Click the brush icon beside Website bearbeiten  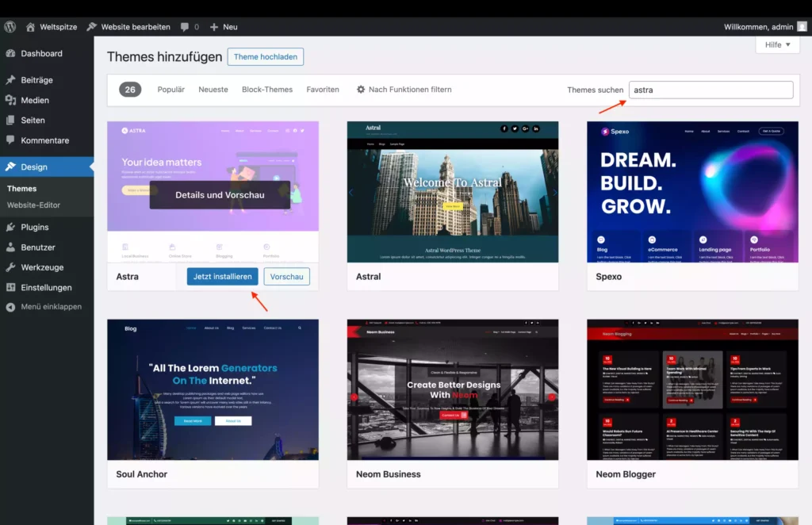(92, 27)
